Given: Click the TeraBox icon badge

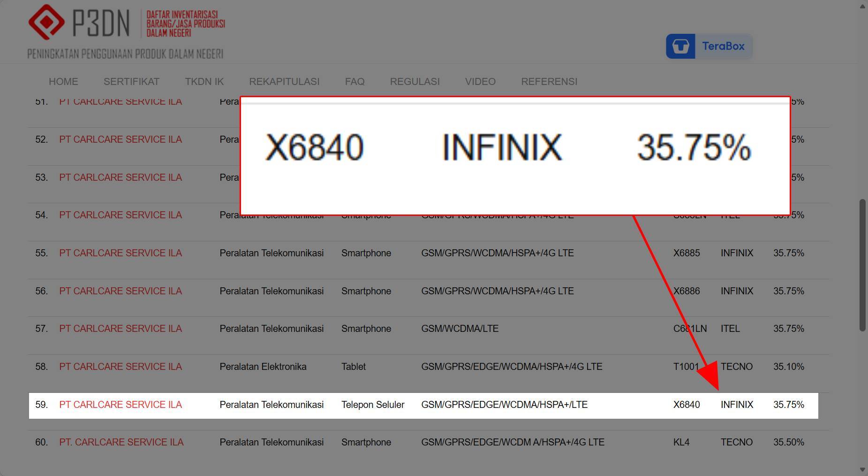Looking at the screenshot, I should point(680,46).
